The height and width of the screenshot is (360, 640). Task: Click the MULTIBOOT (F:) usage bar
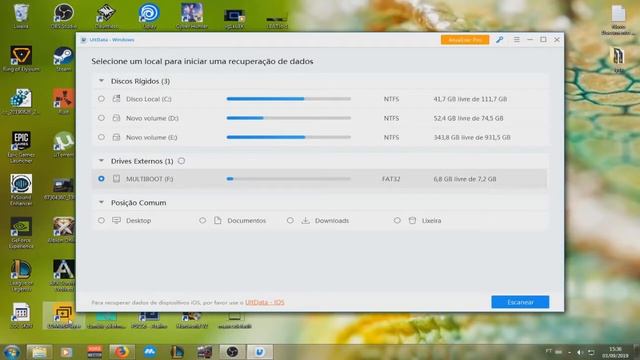289,179
